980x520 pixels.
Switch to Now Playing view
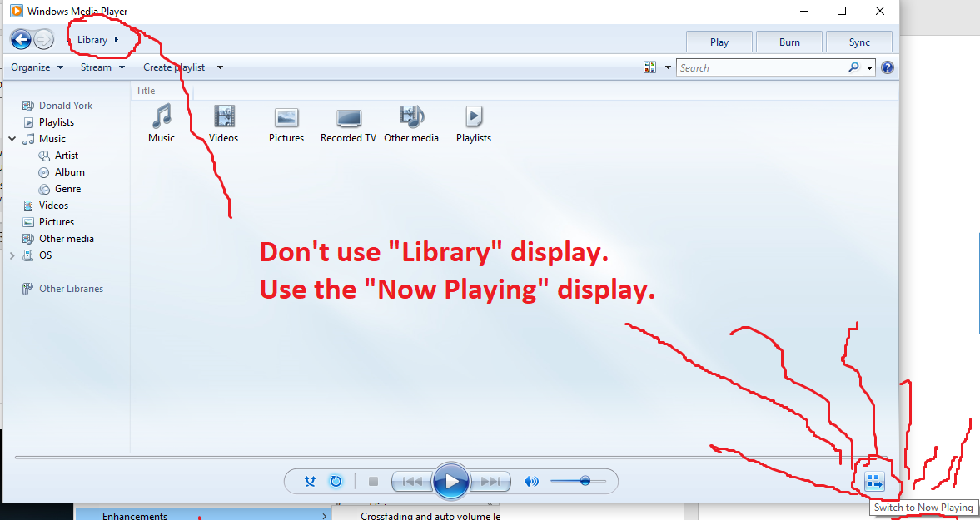[873, 481]
